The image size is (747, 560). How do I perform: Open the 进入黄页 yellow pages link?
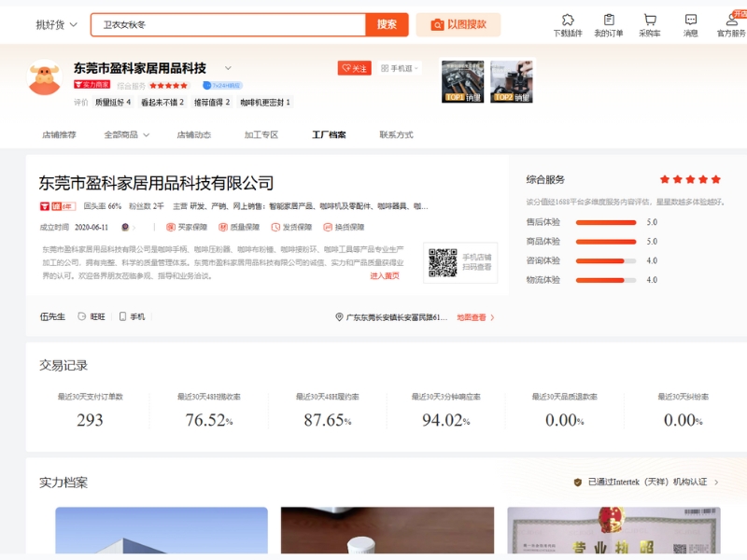pos(384,275)
